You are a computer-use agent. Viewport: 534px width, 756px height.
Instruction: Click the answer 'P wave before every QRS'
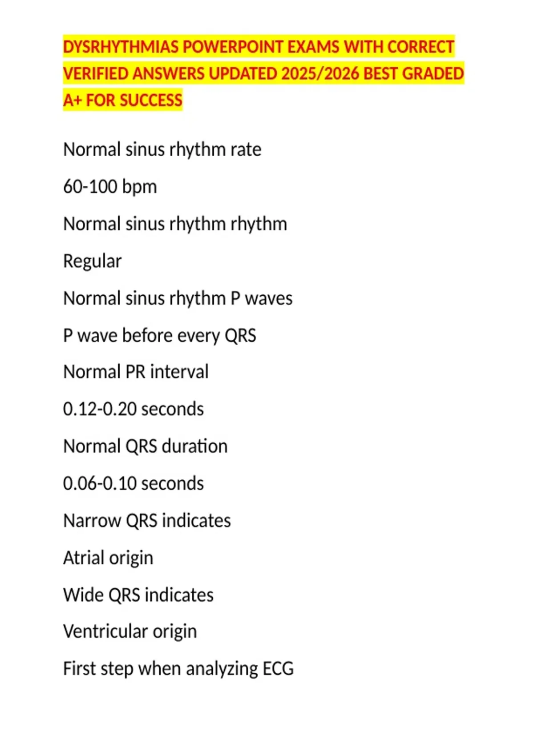159,336
